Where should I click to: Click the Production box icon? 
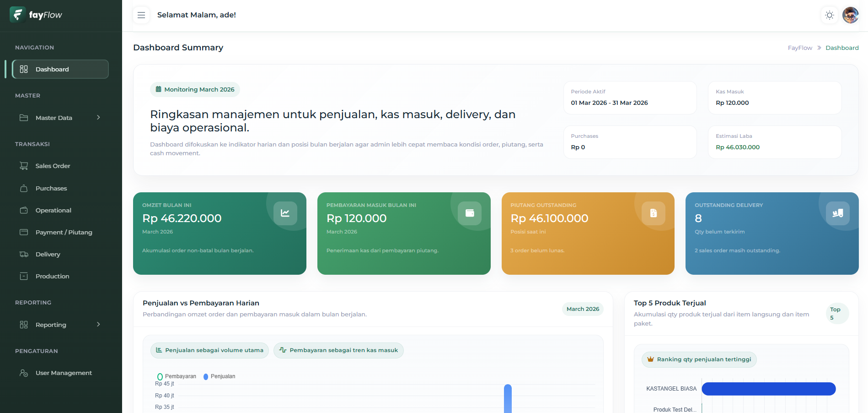[x=24, y=276]
